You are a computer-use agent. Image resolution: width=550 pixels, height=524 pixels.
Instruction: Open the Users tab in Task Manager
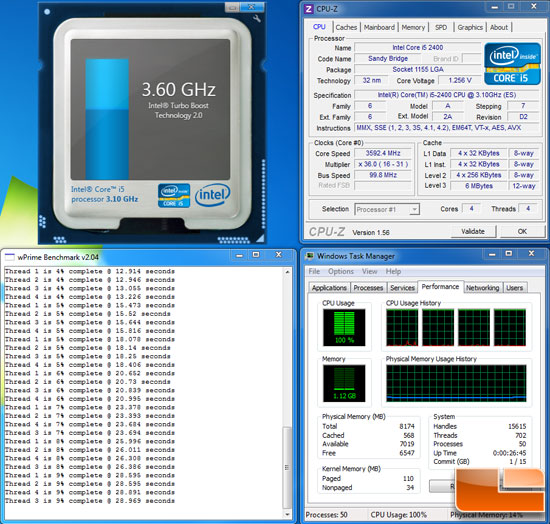point(515,288)
